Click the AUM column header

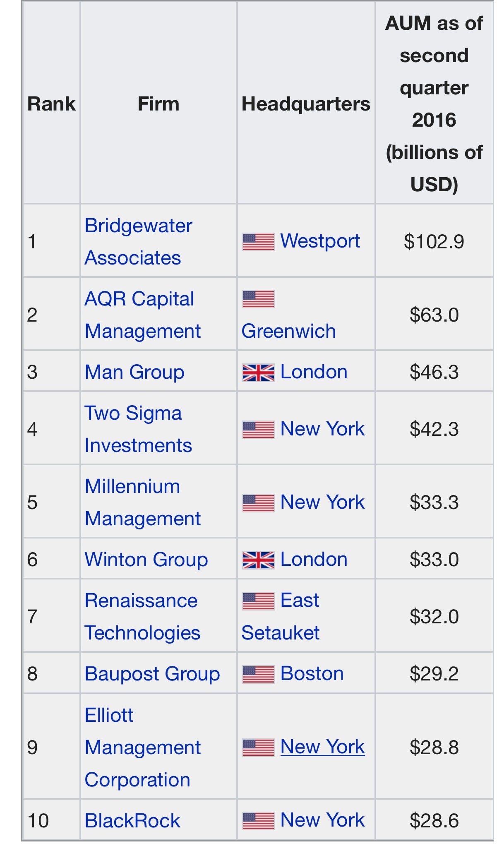pos(434,103)
